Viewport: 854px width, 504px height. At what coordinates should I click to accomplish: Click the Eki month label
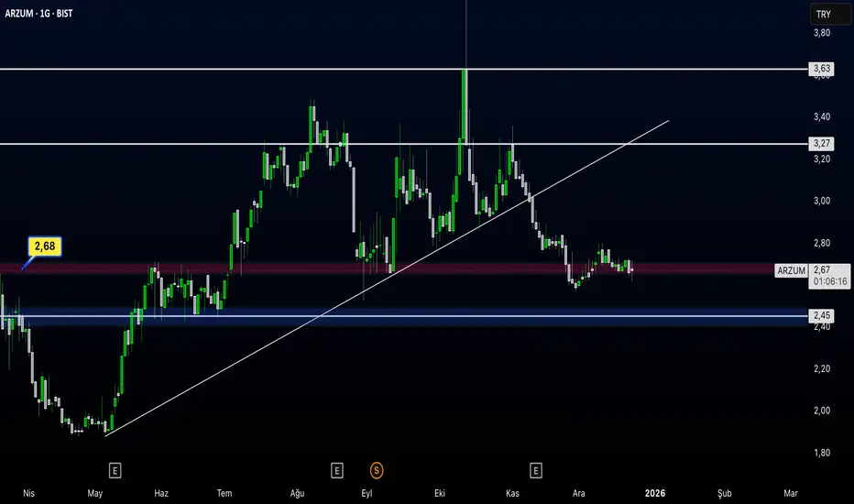tap(440, 493)
